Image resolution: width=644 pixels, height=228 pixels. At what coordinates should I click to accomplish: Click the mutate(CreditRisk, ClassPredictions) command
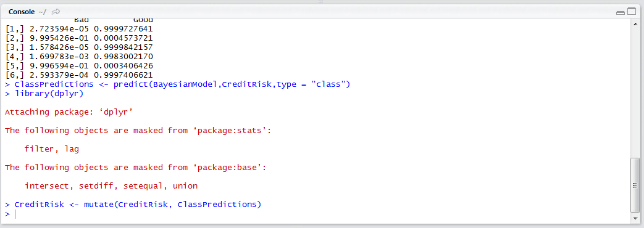click(x=133, y=204)
